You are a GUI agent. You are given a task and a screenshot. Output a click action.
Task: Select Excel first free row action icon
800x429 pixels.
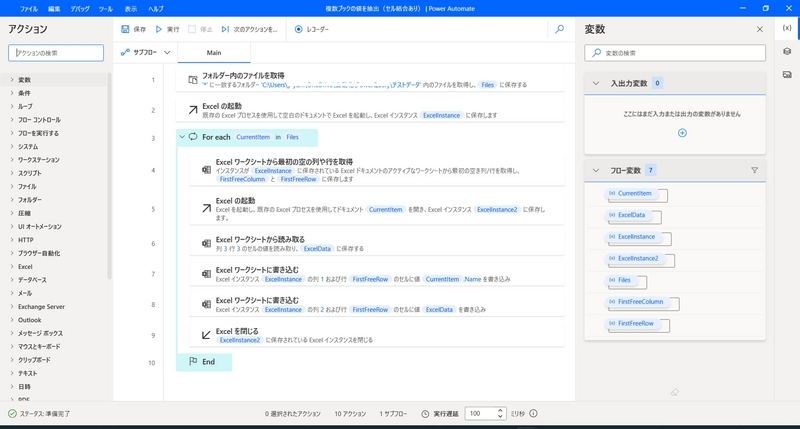tap(206, 170)
